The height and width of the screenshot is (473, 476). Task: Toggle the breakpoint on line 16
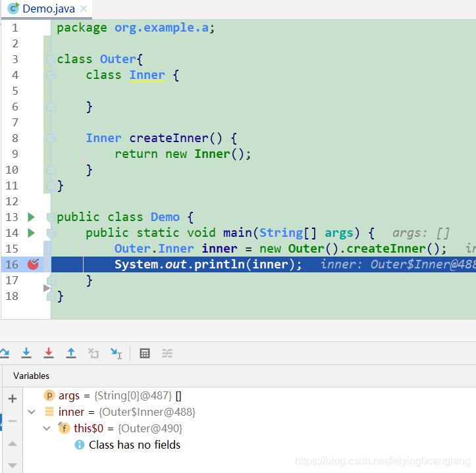33,264
